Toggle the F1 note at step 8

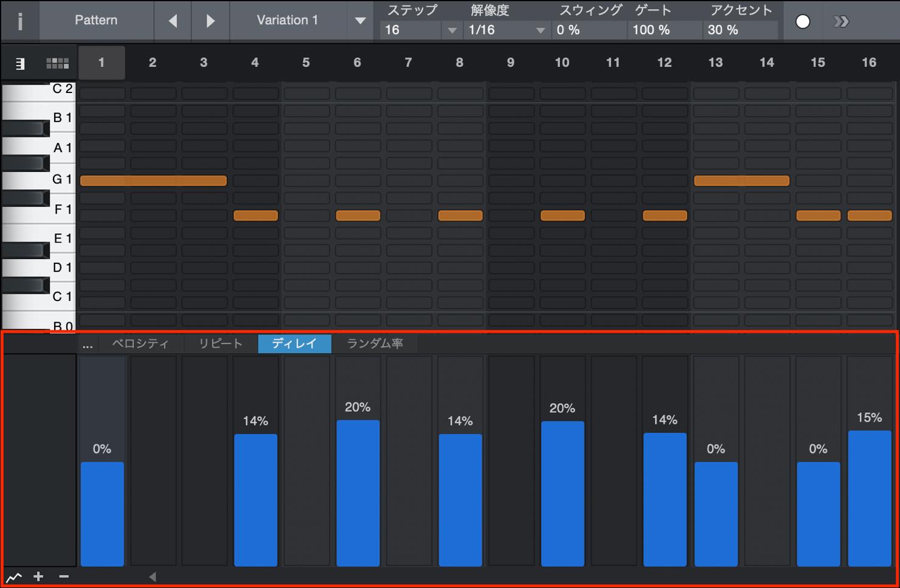click(460, 215)
